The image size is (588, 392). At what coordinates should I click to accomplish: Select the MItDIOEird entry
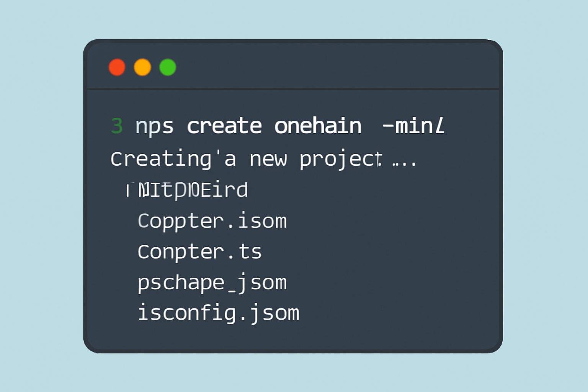tap(193, 190)
